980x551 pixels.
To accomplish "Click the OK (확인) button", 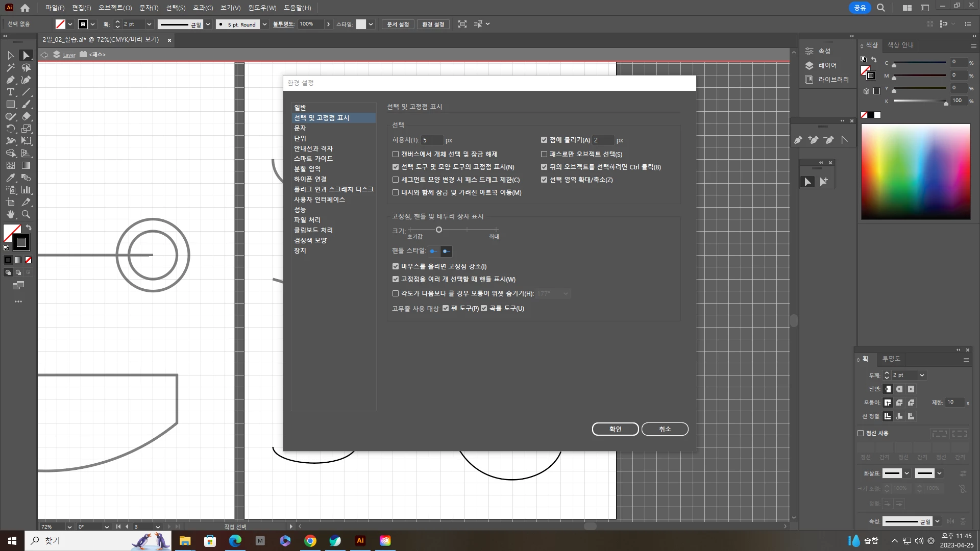I will pos(615,429).
